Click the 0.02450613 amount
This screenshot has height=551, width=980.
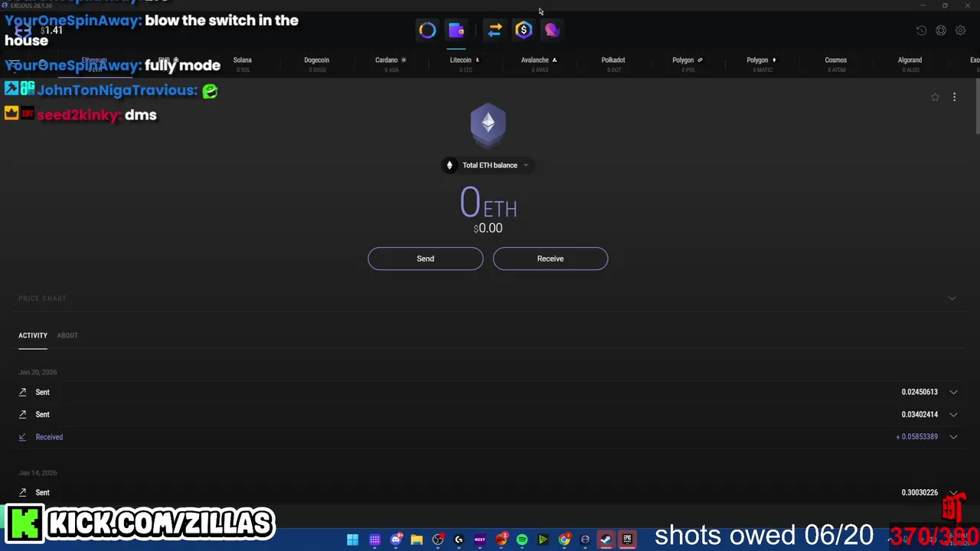click(920, 392)
